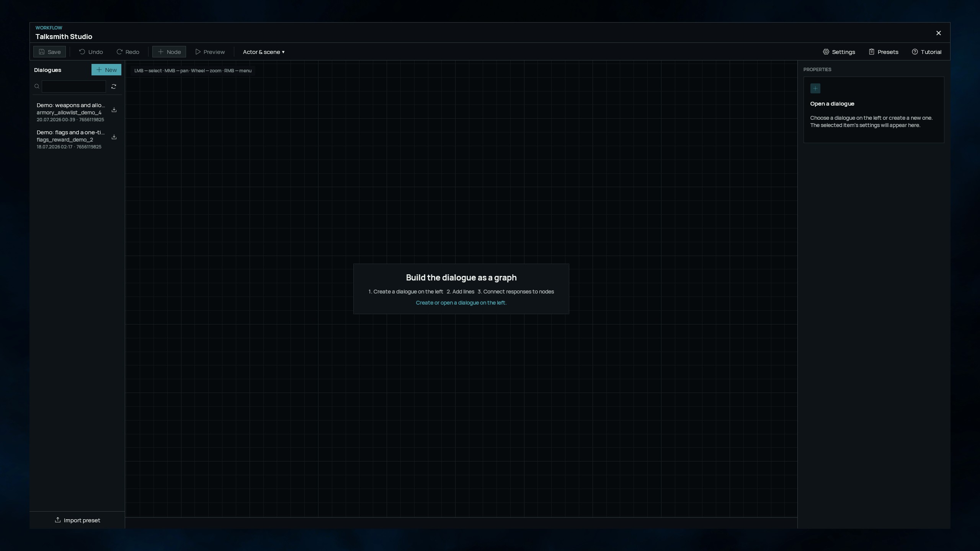Export the weapons demo dialogue icon
Image resolution: width=980 pixels, height=551 pixels.
(x=114, y=110)
